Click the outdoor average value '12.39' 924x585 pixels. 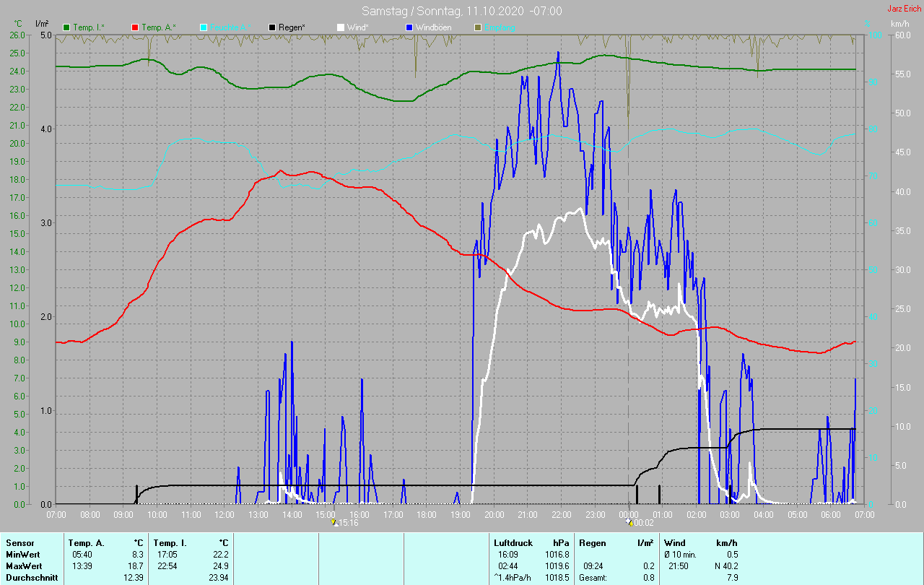134,578
